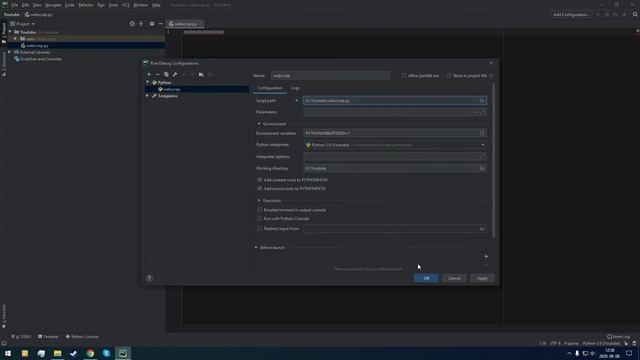Click the configuration Name field
This screenshot has height=360, width=640.
coord(330,76)
